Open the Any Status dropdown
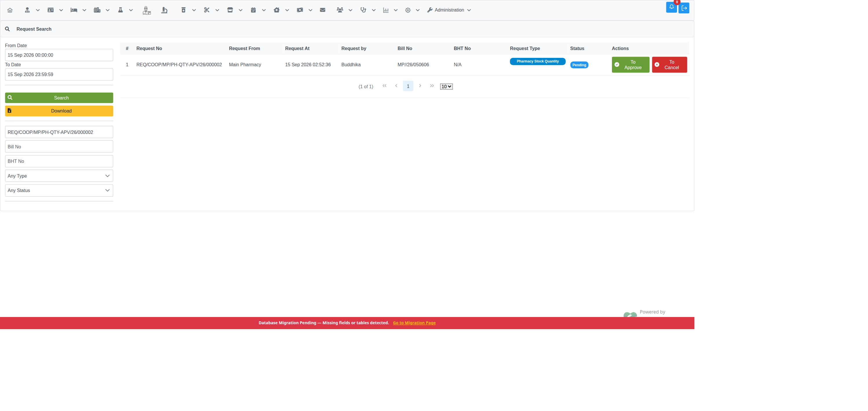The image size is (868, 411). tap(59, 190)
